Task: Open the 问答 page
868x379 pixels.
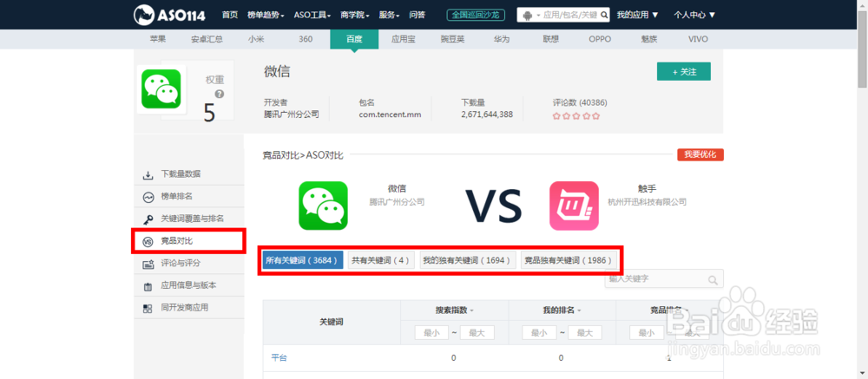Action: click(x=417, y=15)
